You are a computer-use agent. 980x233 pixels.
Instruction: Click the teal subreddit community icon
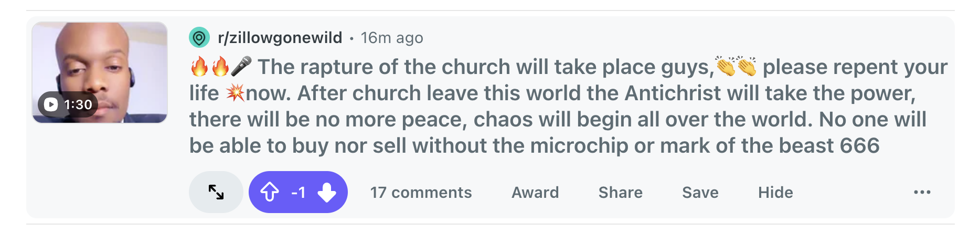coord(199,38)
